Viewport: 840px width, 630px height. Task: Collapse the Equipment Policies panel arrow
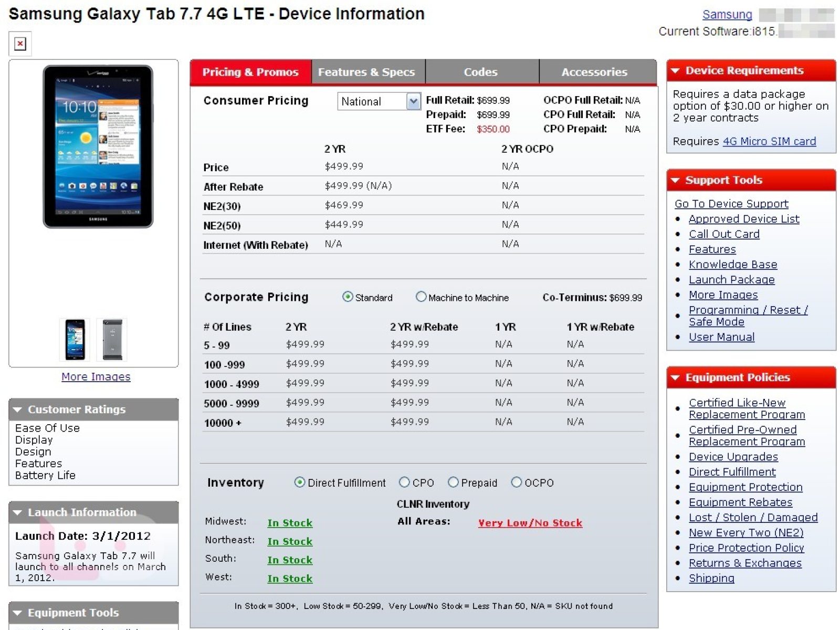click(x=675, y=377)
